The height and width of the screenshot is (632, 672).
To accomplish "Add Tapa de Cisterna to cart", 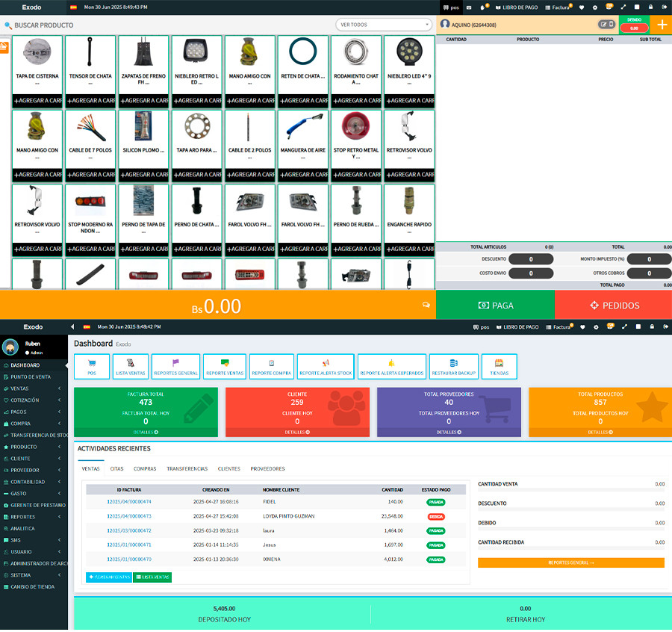I will tap(37, 100).
